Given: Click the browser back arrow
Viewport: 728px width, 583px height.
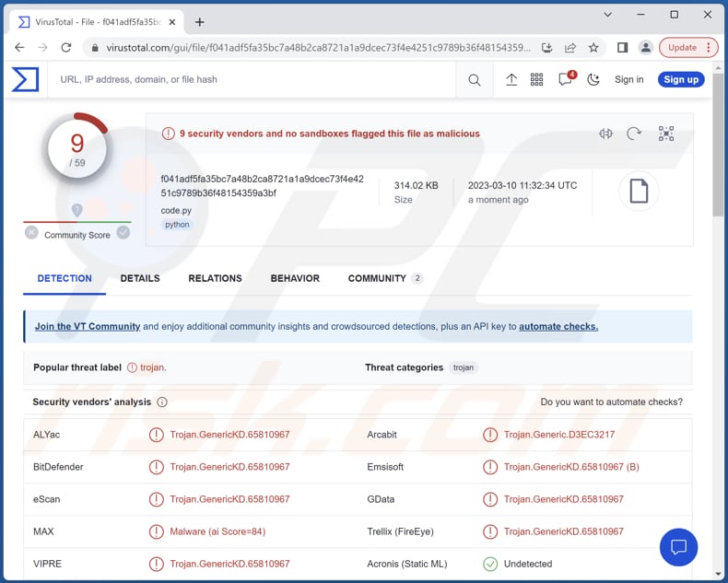Looking at the screenshot, I should point(19,47).
